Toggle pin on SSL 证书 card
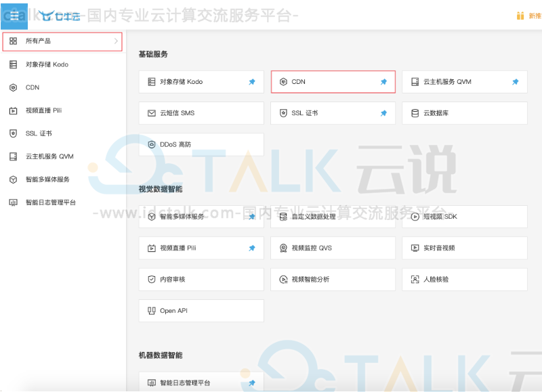Viewport: 542px width, 392px height. pyautogui.click(x=383, y=113)
